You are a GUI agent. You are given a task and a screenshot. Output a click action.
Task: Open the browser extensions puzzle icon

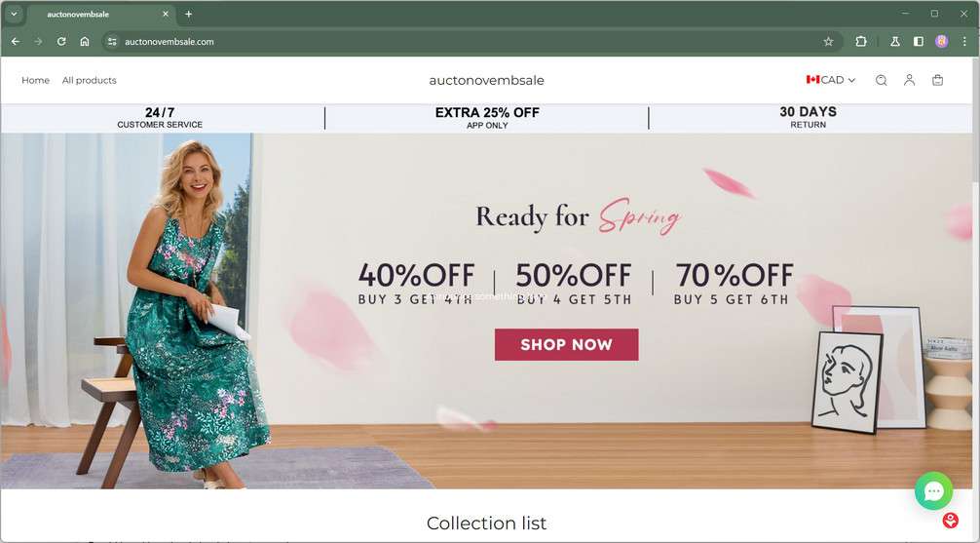(861, 41)
